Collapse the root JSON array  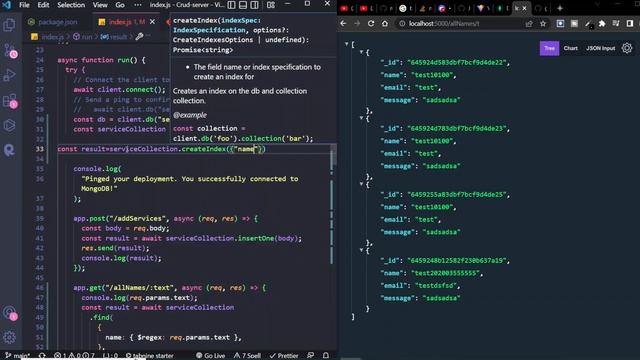point(347,44)
